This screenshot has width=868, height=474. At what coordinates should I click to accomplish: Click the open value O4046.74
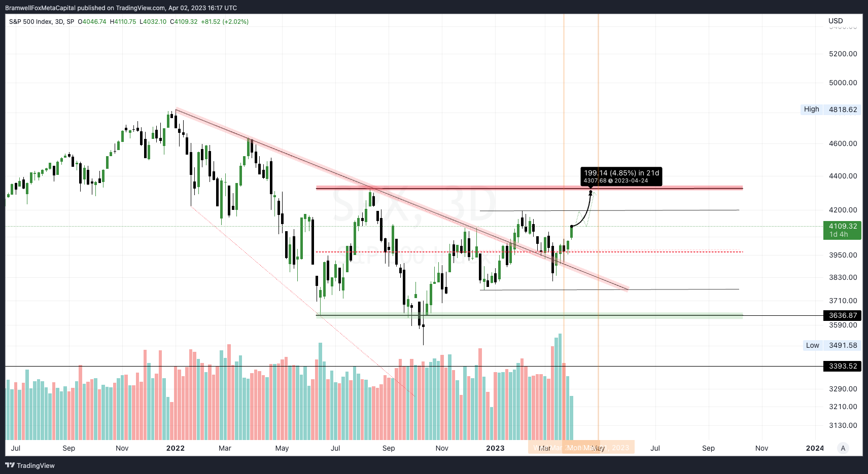click(x=92, y=22)
